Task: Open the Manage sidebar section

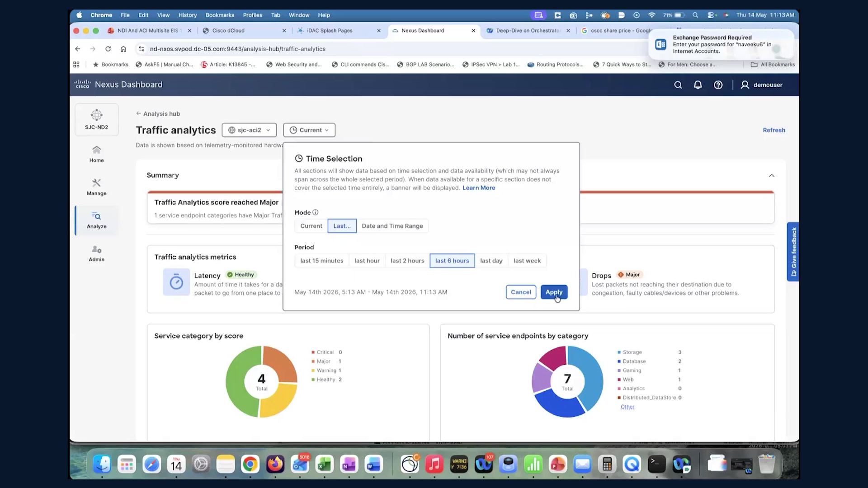Action: 96,187
